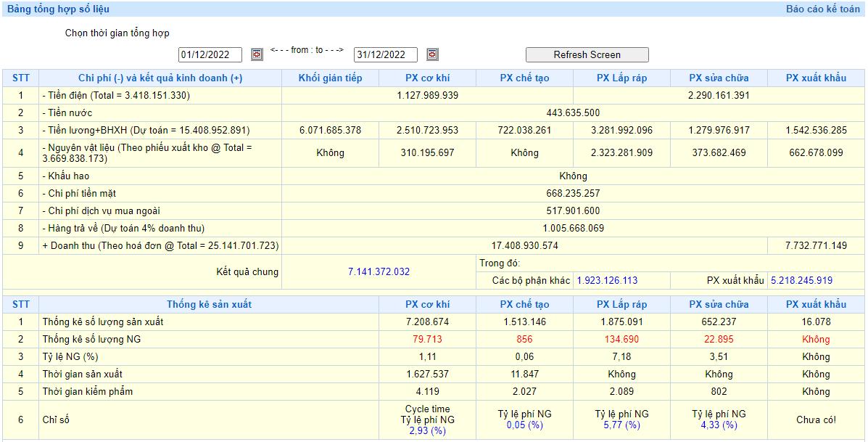Click the Khối gián tiếp column header
Viewport: 868px width, 442px height.
330,78
